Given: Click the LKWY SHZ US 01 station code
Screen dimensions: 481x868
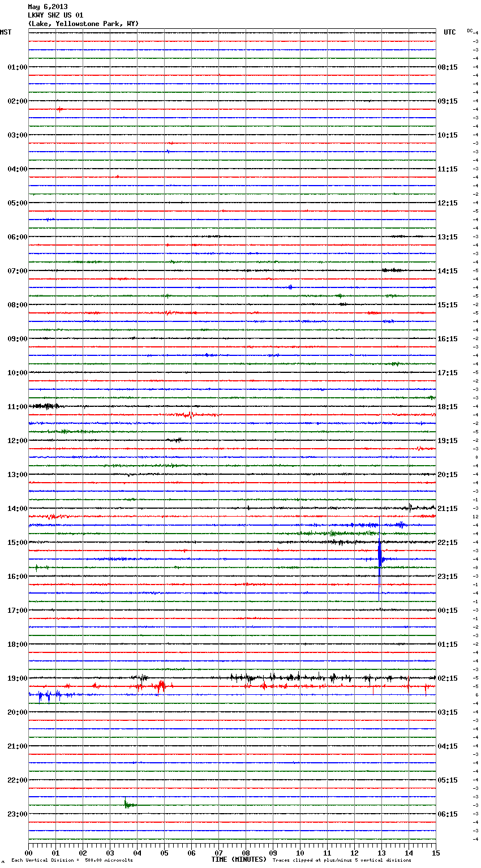Looking at the screenshot, I should point(55,15).
